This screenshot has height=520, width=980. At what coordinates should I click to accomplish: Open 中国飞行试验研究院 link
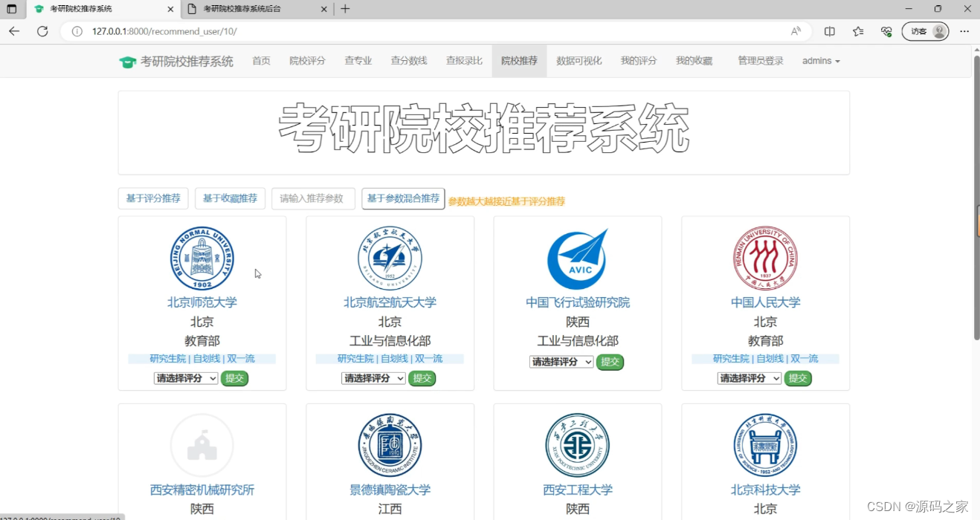tap(578, 302)
